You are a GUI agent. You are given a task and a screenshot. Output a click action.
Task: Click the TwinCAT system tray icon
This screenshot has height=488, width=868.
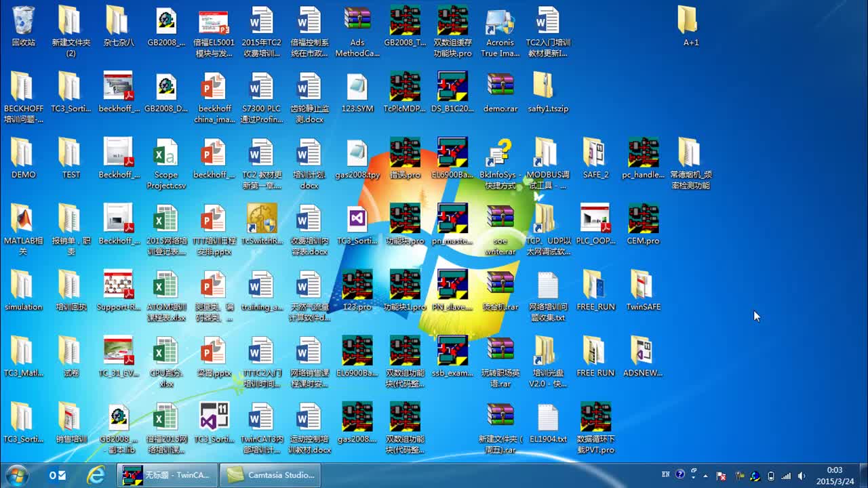click(x=755, y=476)
